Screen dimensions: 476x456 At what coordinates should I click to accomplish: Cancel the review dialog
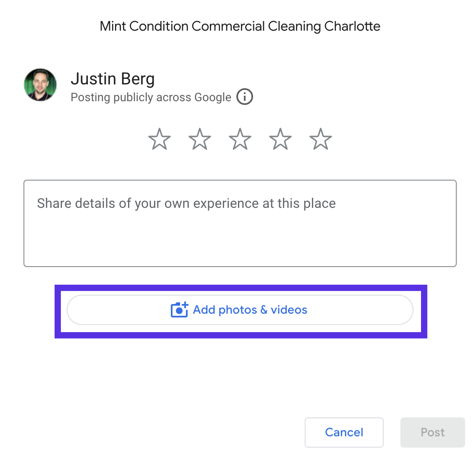pos(344,432)
